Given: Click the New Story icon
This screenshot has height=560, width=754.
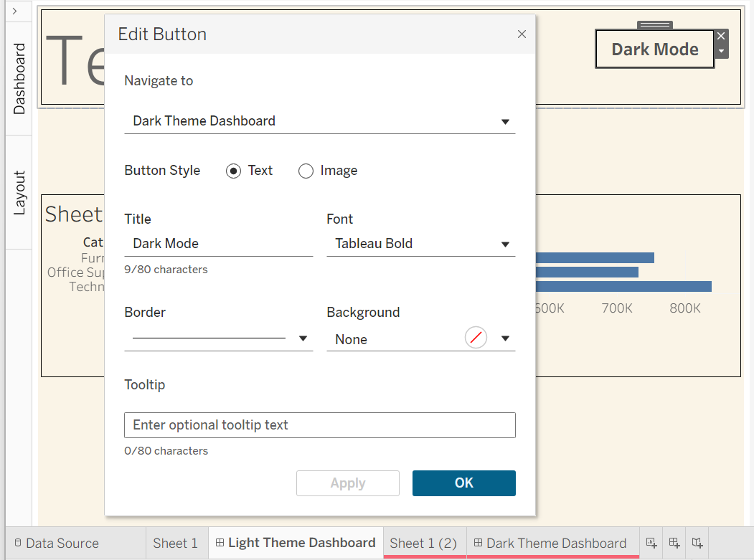Looking at the screenshot, I should coord(697,543).
